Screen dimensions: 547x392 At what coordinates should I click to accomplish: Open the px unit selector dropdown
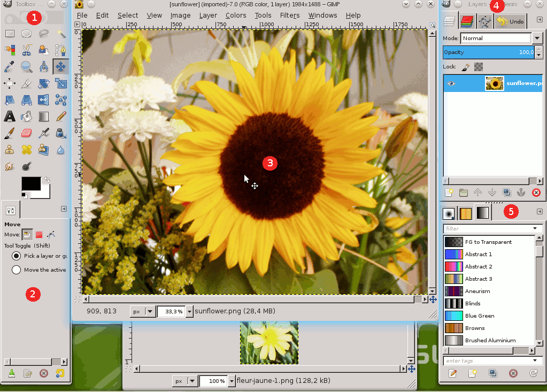click(x=149, y=311)
